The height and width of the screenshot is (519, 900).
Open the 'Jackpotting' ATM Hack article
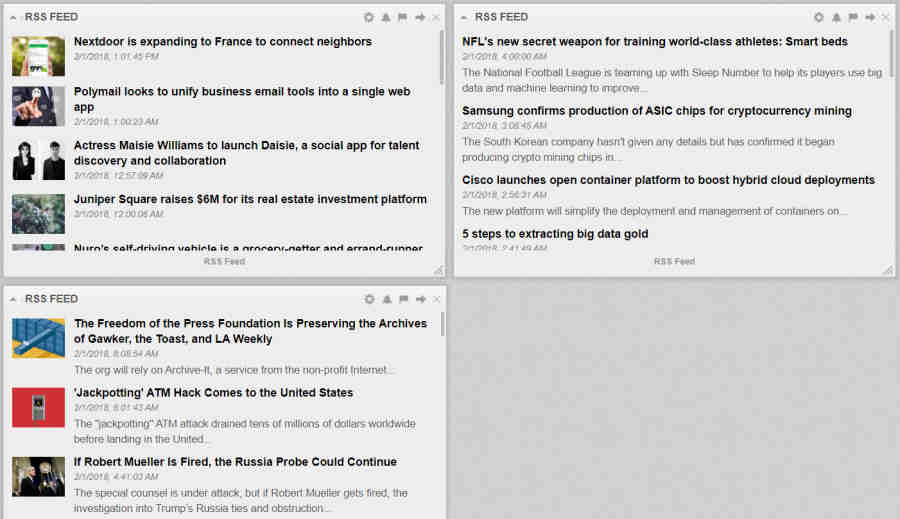pos(213,393)
